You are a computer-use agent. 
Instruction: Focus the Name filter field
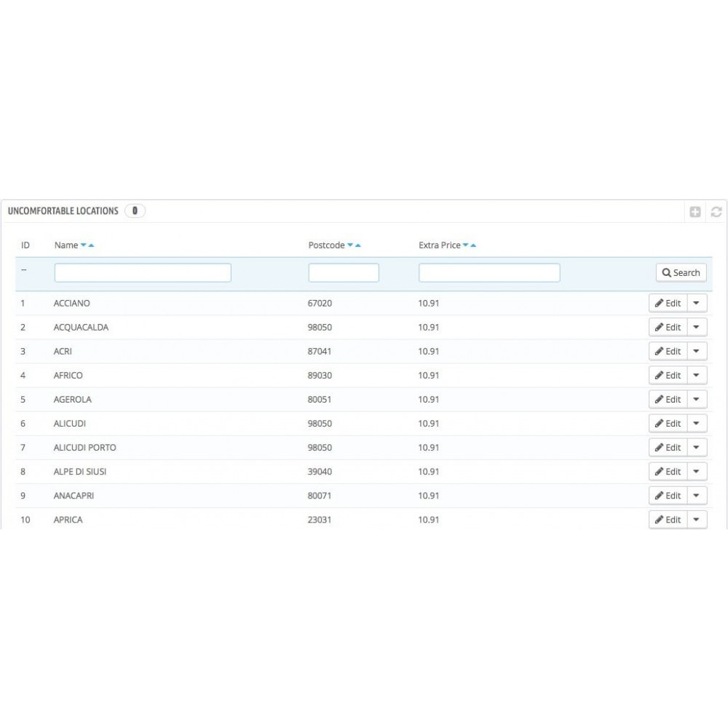[x=143, y=272]
